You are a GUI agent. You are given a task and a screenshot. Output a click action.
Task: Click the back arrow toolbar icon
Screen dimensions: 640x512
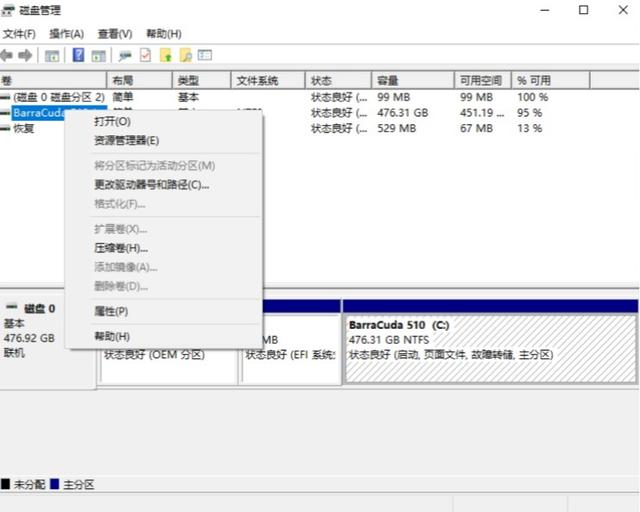coord(7,56)
